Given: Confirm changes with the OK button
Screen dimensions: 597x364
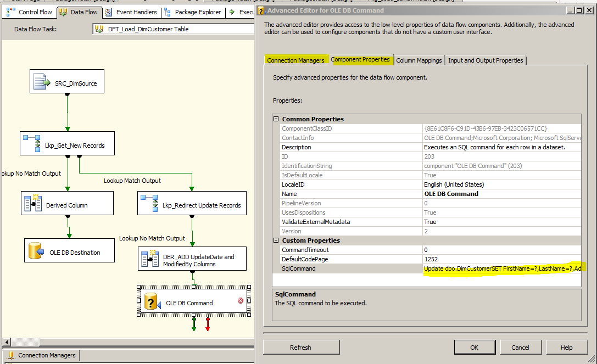Looking at the screenshot, I should click(475, 347).
